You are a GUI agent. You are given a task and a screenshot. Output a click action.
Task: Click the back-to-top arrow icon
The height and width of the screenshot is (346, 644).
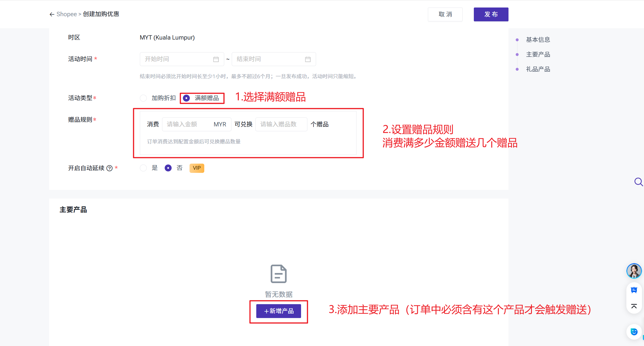coord(634,306)
